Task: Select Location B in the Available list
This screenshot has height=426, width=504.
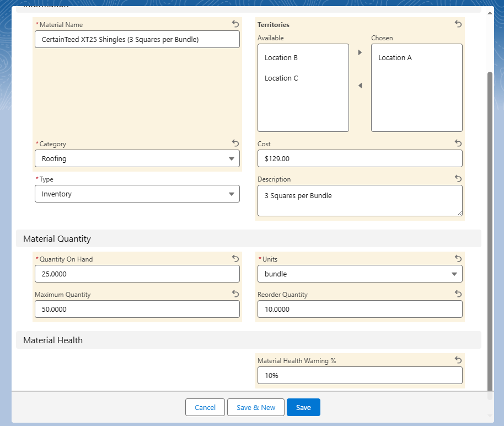Action: 281,57
